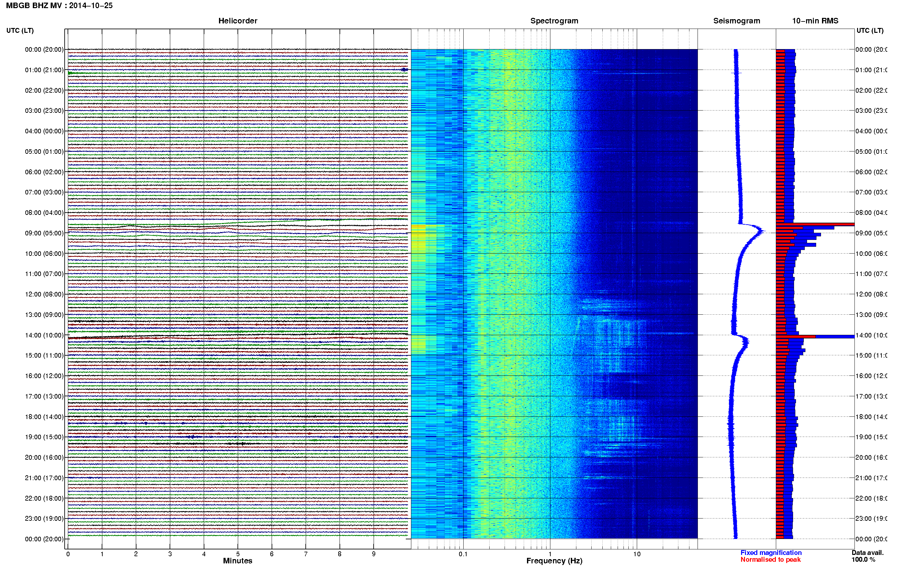Click the 10 tick on the Frequency axis
The height and width of the screenshot is (578, 924).
click(x=637, y=554)
